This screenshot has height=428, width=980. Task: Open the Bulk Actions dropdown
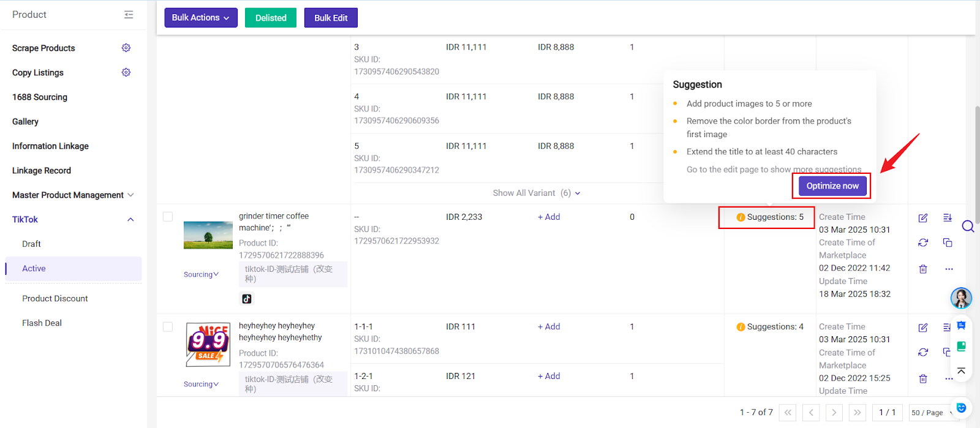200,18
